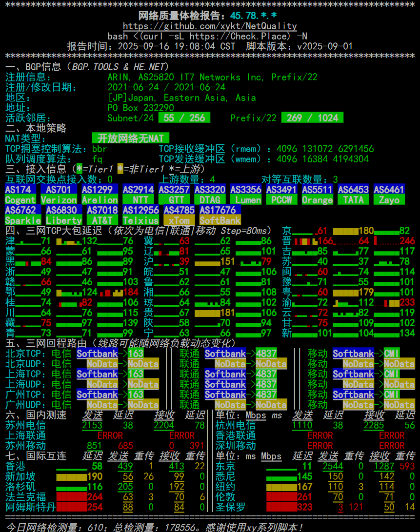The height and width of the screenshot is (532, 420).
Task: Open the GitHub NetQuality link
Action: 210,25
